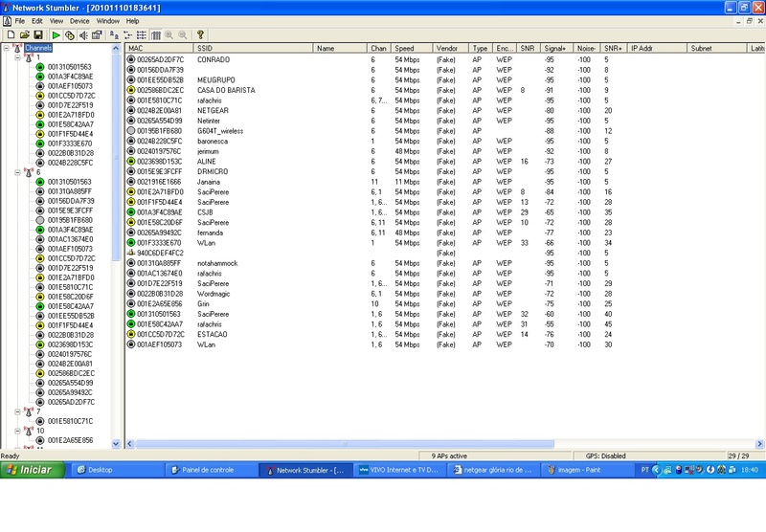Sort by the SSID column header
Image resolution: width=766 pixels, height=532 pixels.
pyautogui.click(x=253, y=48)
